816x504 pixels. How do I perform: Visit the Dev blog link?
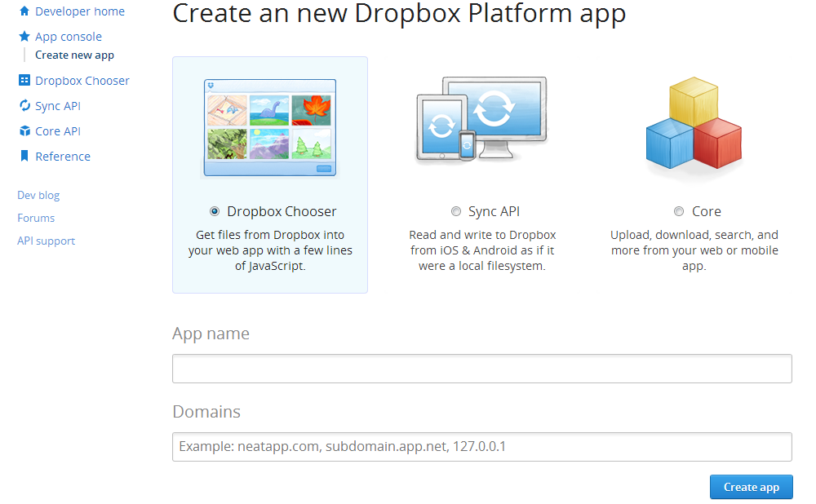pyautogui.click(x=38, y=195)
